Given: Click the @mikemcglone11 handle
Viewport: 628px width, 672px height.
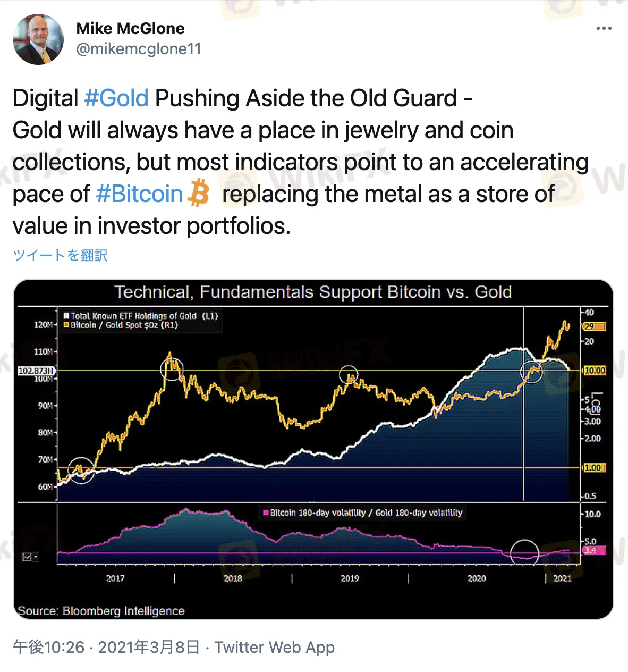Looking at the screenshot, I should click(139, 49).
